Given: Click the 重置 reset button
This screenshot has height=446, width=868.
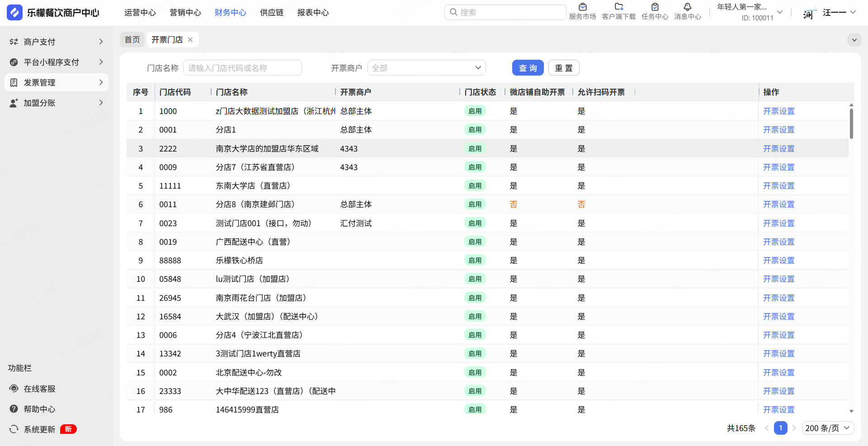Looking at the screenshot, I should [563, 68].
